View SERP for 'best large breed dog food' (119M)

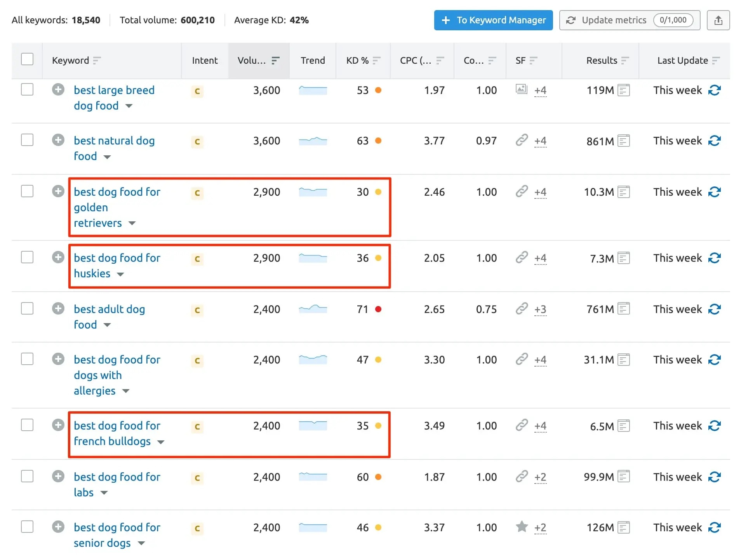623,90
